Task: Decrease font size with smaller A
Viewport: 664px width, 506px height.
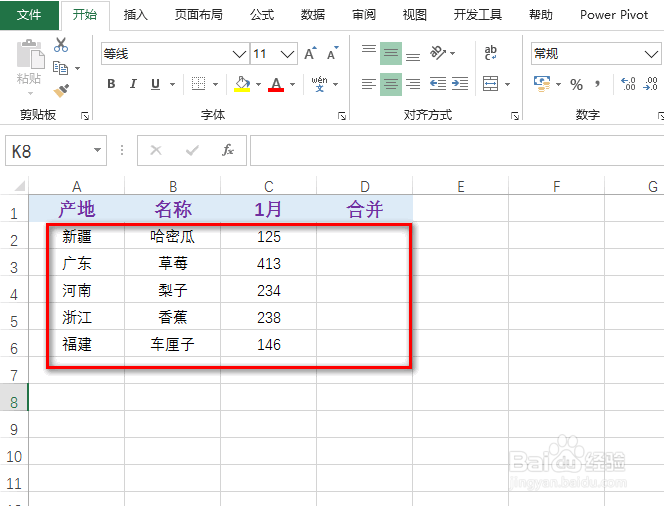Action: point(332,53)
